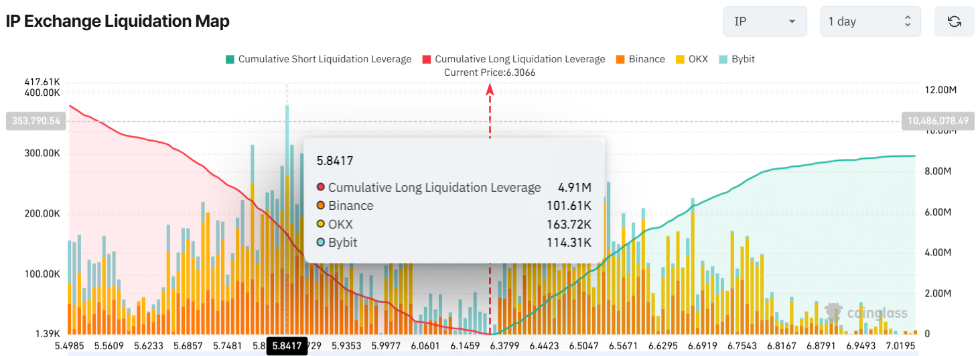
Task: Click the red Cumulative Long legend swatch
Action: pos(427,59)
